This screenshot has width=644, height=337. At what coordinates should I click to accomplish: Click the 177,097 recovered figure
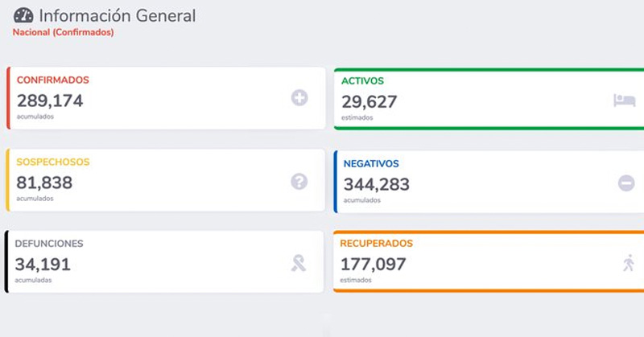pos(373,264)
